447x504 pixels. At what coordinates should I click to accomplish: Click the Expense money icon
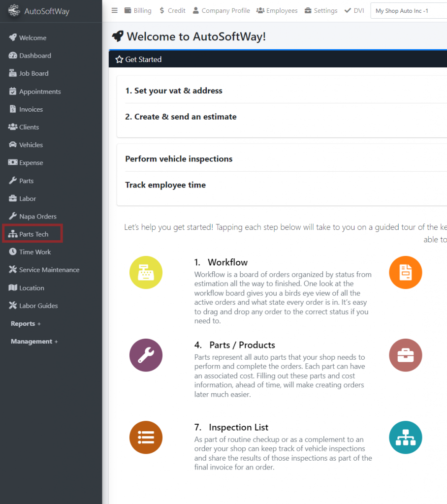click(x=13, y=162)
